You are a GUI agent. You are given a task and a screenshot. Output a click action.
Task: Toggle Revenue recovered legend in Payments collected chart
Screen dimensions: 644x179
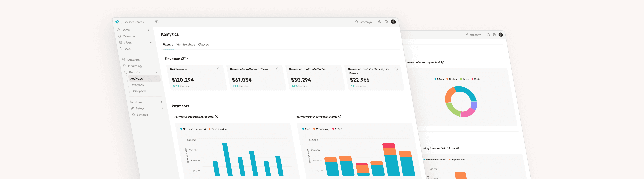pos(193,129)
